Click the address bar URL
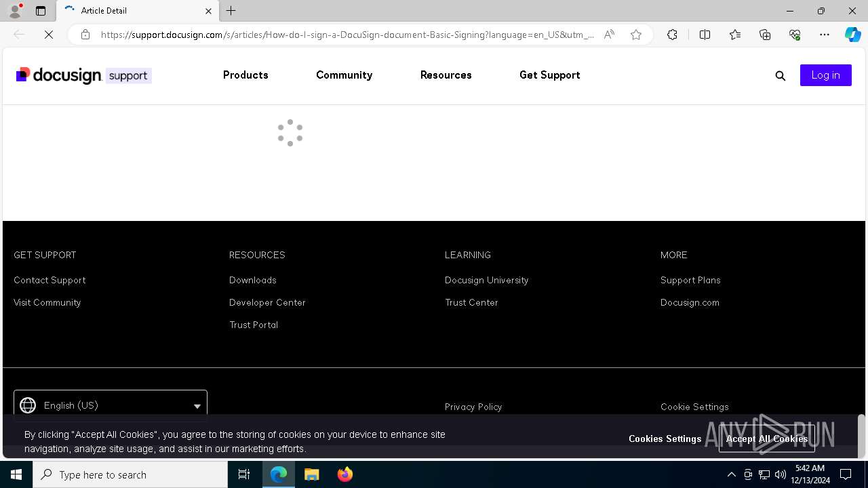The width and height of the screenshot is (868, 488). click(x=347, y=35)
